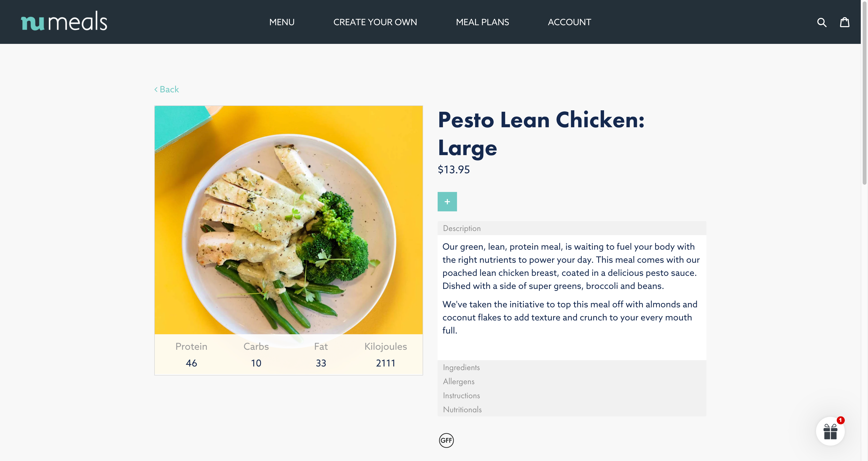Show the Instructions section
Viewport: 868px width, 461px height.
461,395
